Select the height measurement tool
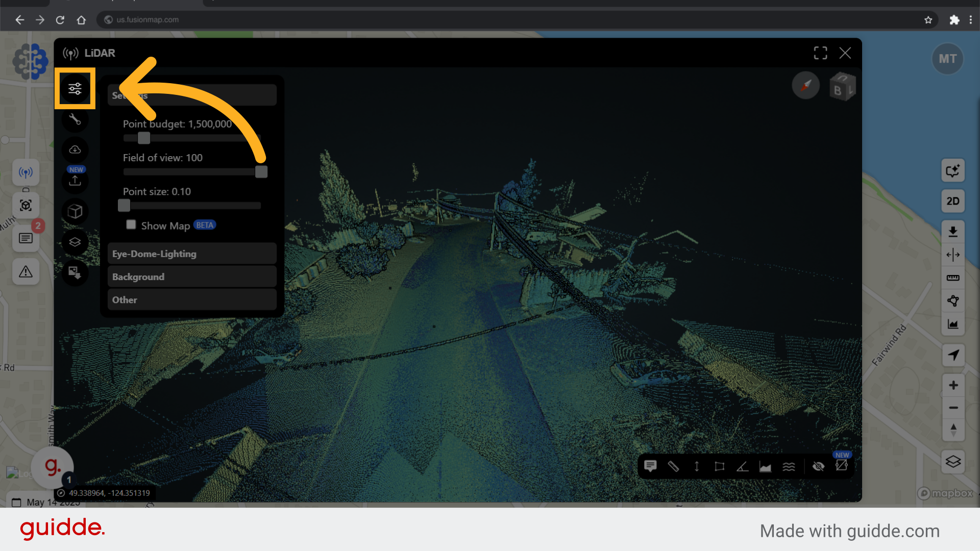 (x=696, y=466)
